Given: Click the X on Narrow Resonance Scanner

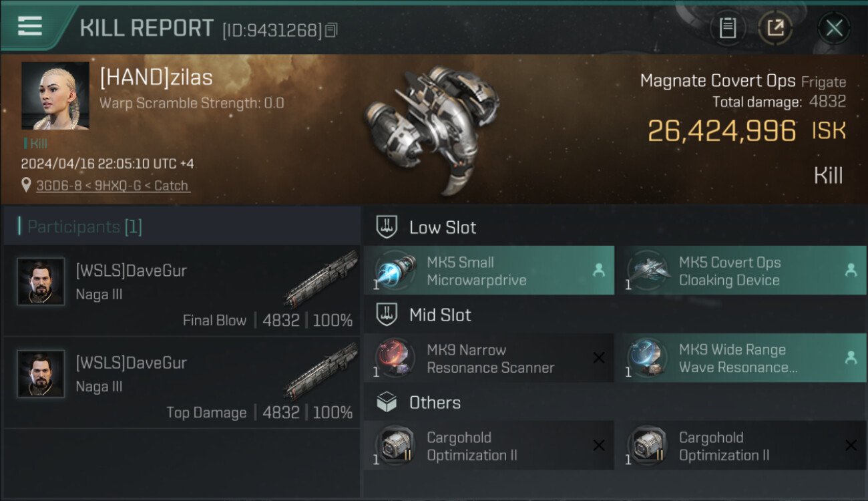Looking at the screenshot, I should (599, 358).
